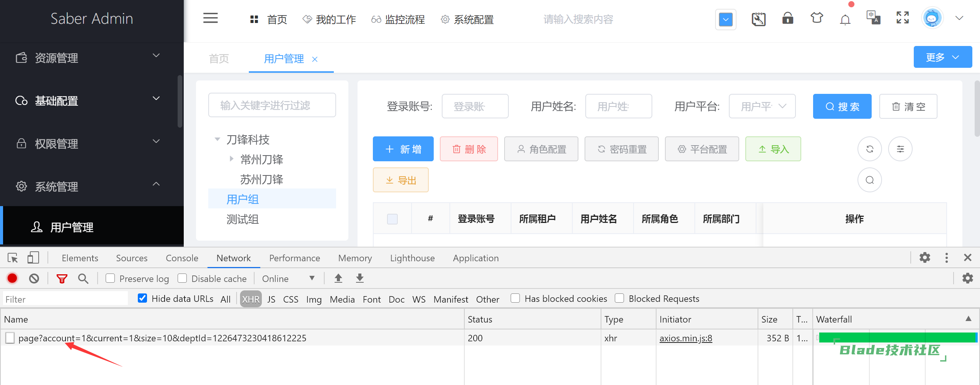Switch to the Console DevTools tab
The height and width of the screenshot is (385, 980).
pos(182,258)
